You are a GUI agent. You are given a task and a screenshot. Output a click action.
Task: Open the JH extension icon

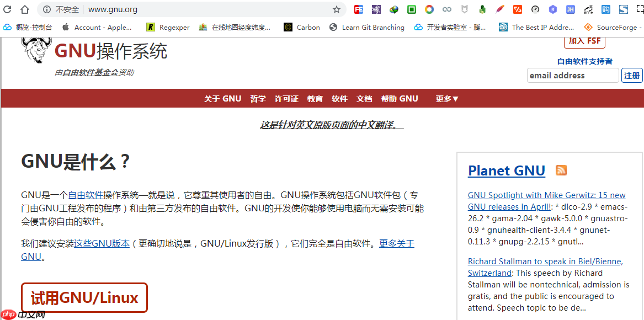[571, 9]
